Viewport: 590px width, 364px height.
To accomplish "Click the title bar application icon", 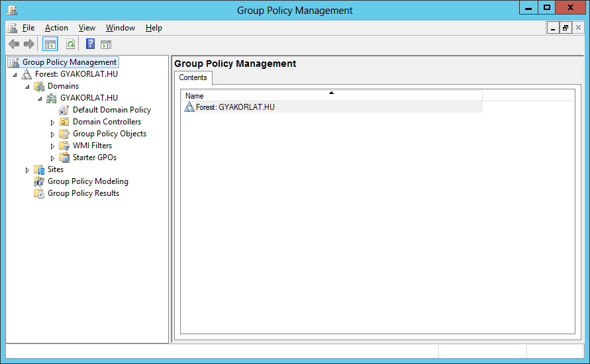I will click(12, 10).
